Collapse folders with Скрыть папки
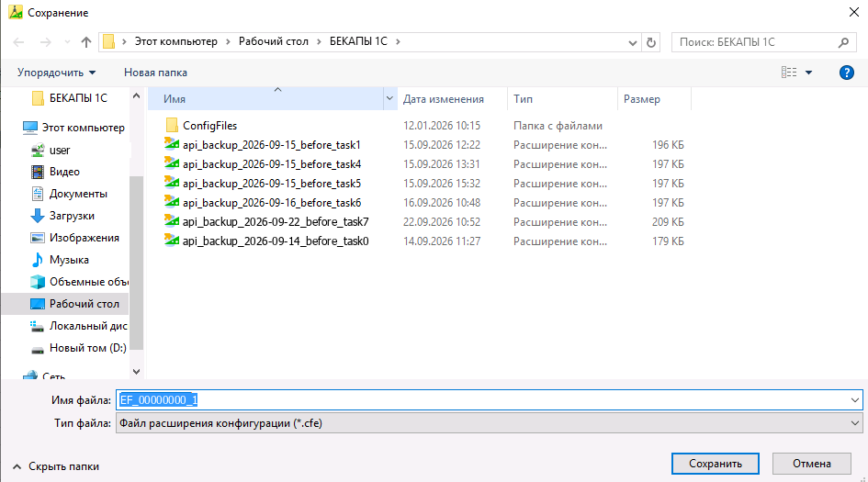The image size is (868, 482). 56,466
